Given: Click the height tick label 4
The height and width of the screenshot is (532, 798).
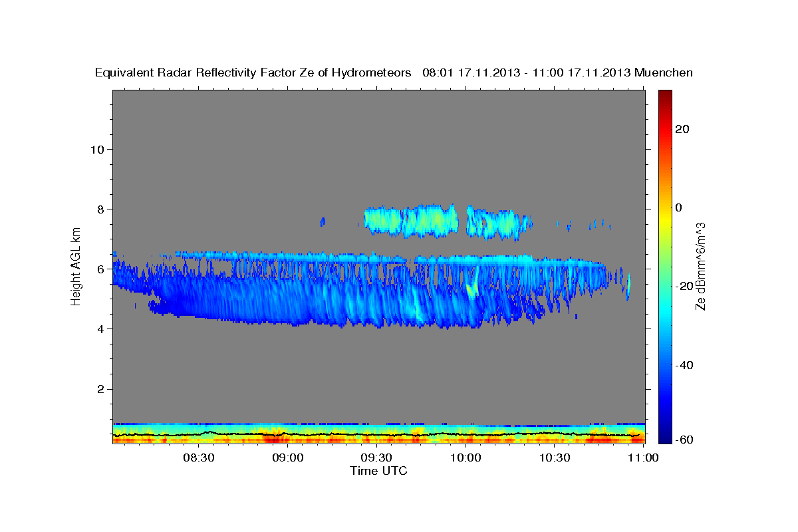Looking at the screenshot, I should tap(100, 329).
